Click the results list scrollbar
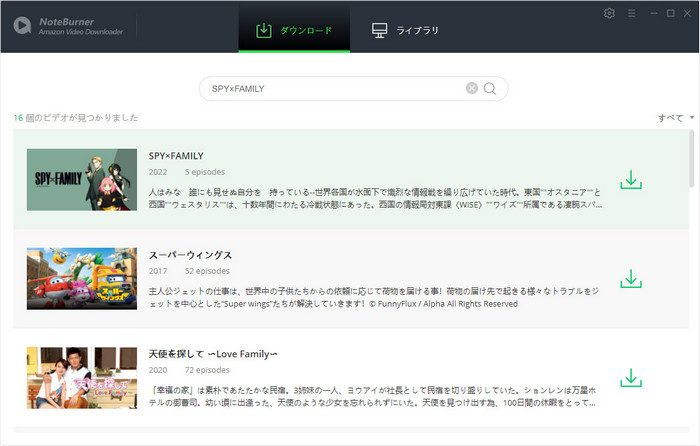This screenshot has width=700, height=446. tap(692, 158)
